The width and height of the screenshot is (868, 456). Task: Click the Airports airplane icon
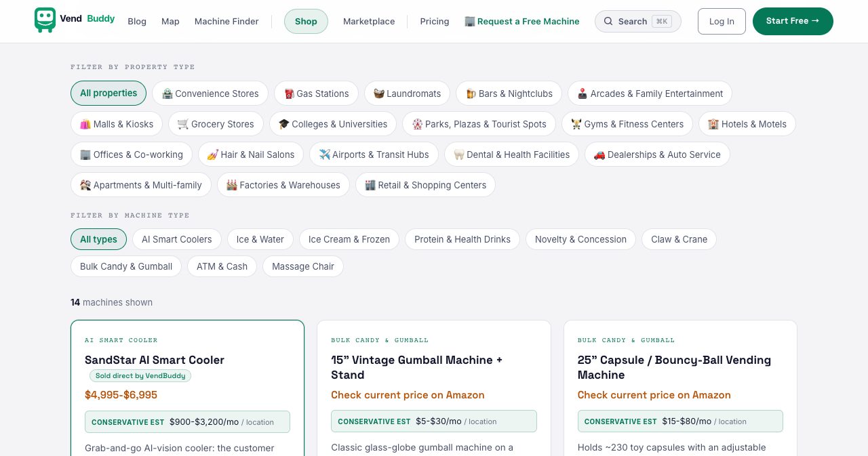tap(324, 154)
